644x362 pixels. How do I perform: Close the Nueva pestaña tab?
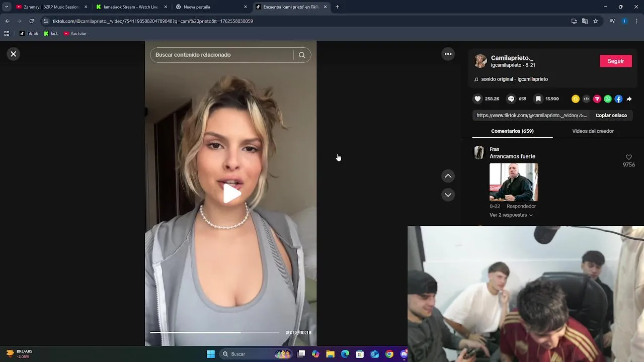point(246,7)
